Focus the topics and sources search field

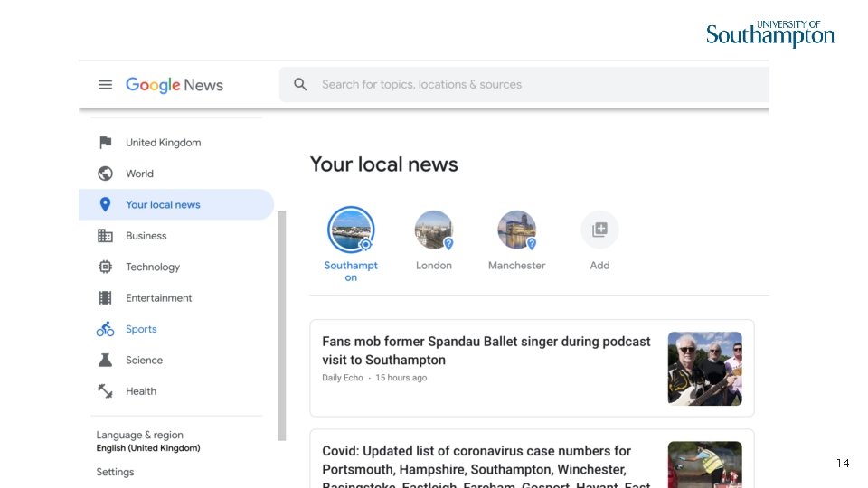(524, 85)
